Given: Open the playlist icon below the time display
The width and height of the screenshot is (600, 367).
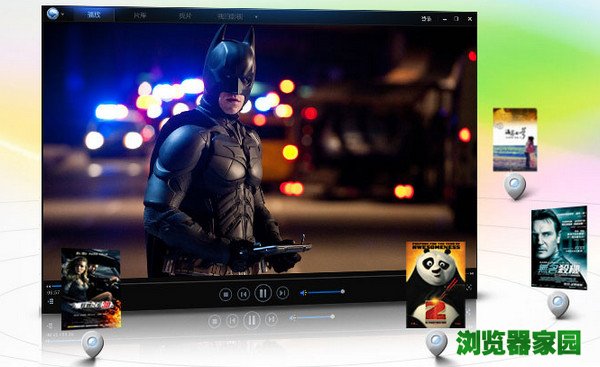Looking at the screenshot, I should click(50, 302).
